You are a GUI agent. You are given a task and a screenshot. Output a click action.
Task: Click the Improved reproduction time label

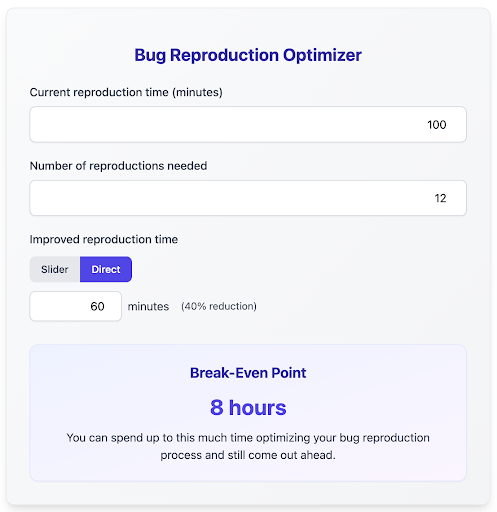pos(104,239)
